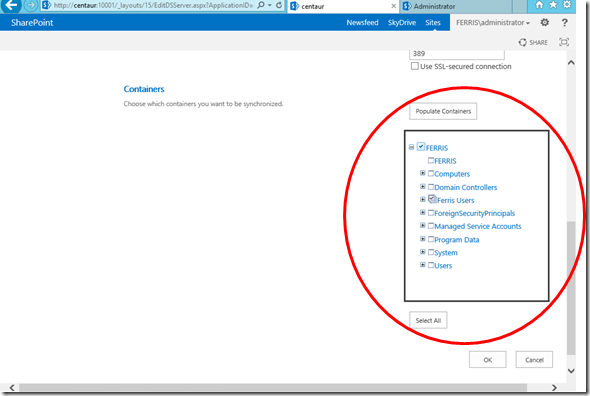The width and height of the screenshot is (590, 396).
Task: Click the vertical scrollbar thumb
Action: tap(571, 288)
